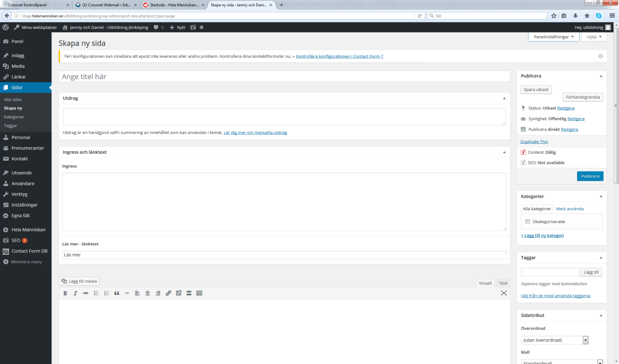Click the Lägg till tag button
619x364 pixels.
591,272
